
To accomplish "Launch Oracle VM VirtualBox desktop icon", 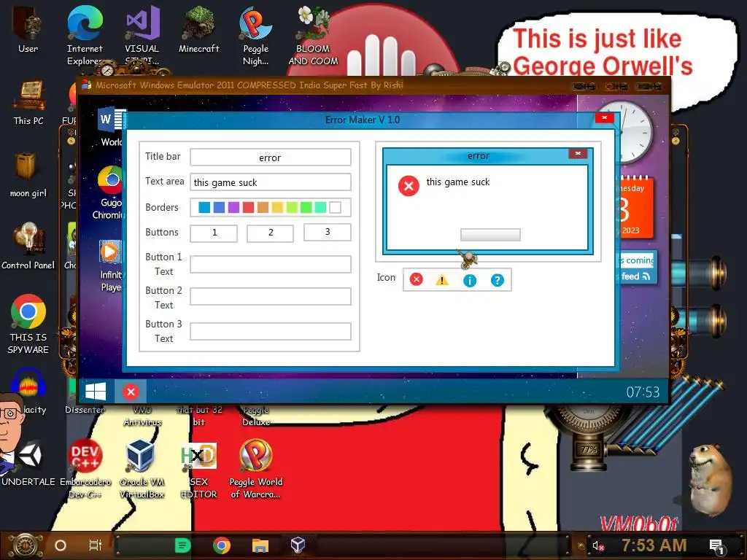I will click(x=142, y=469).
